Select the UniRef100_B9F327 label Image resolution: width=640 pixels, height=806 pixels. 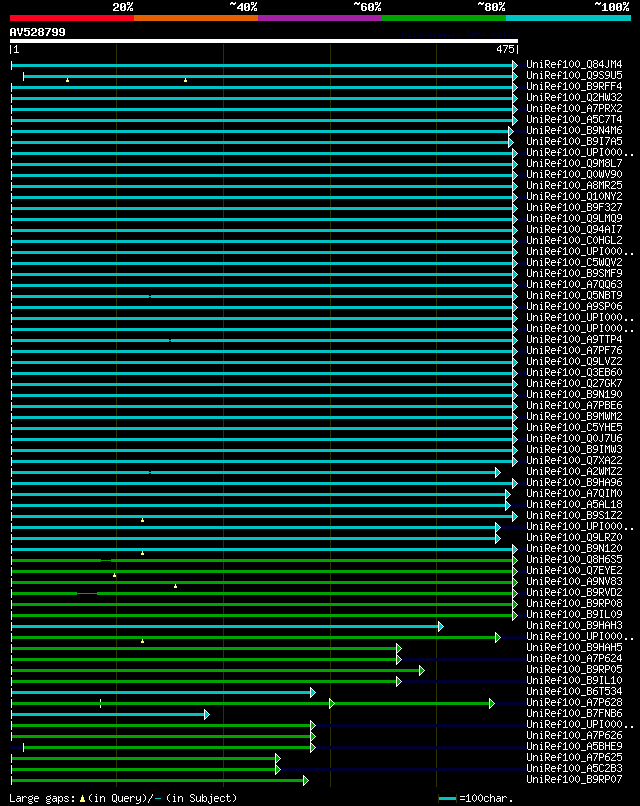574,208
